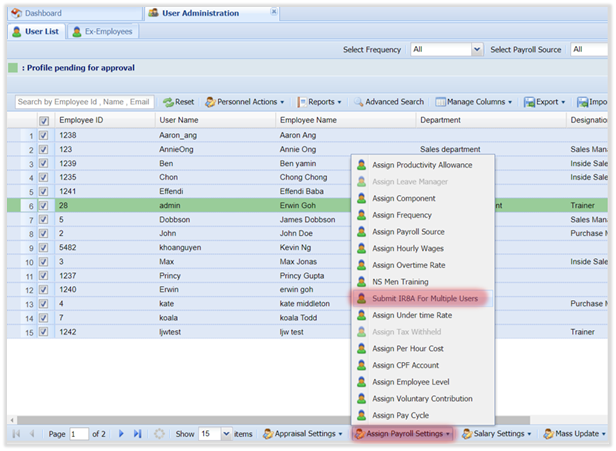Close the User Administration tab

point(272,13)
